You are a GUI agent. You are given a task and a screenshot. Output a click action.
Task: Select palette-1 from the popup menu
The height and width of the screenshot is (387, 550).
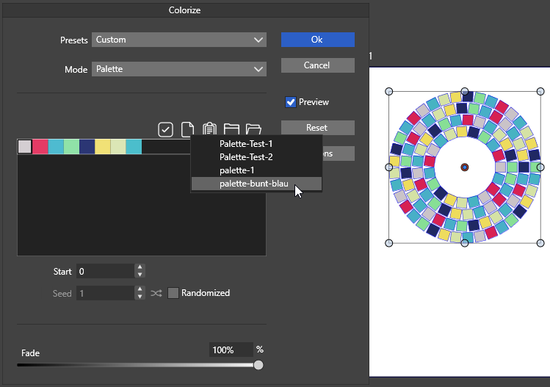click(256, 171)
